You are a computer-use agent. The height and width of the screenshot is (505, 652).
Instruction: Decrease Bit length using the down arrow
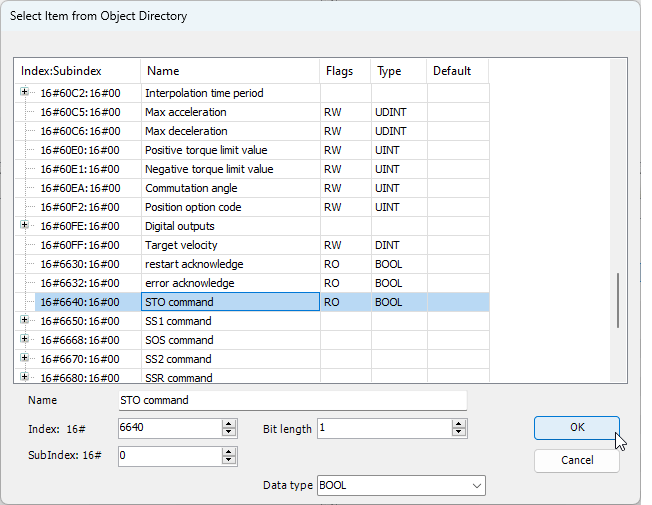coord(459,433)
